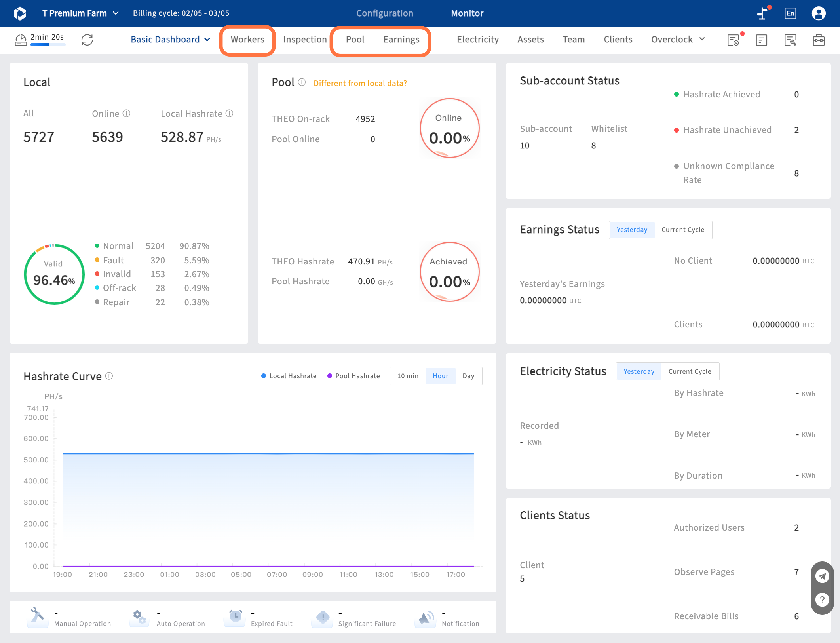Open the toolbox icon
Image resolution: width=840 pixels, height=643 pixels.
[x=818, y=40]
